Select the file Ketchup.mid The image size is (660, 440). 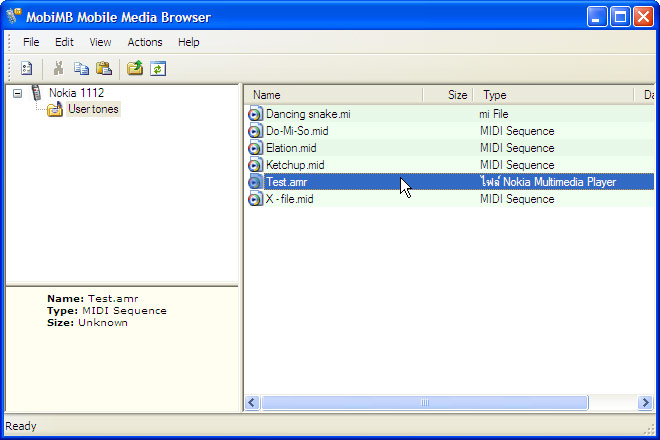[295, 165]
